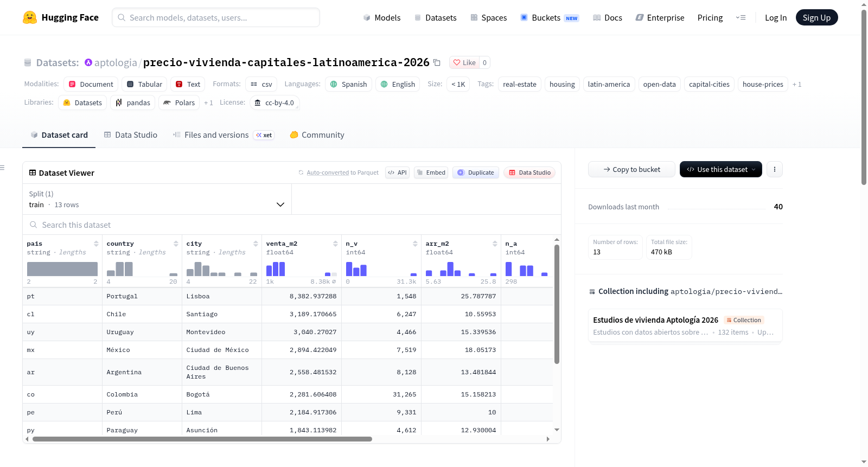
Task: Click the magnifier icon in dataset search
Action: [x=34, y=225]
